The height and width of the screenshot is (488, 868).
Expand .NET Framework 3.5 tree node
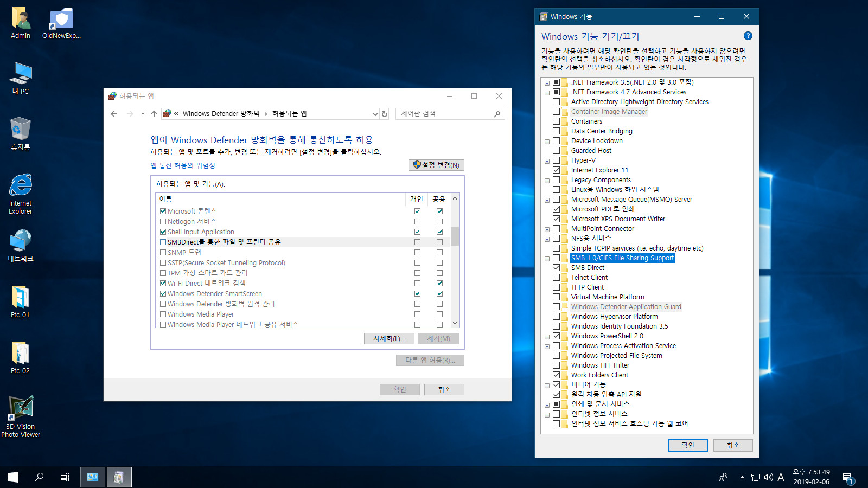coord(547,83)
